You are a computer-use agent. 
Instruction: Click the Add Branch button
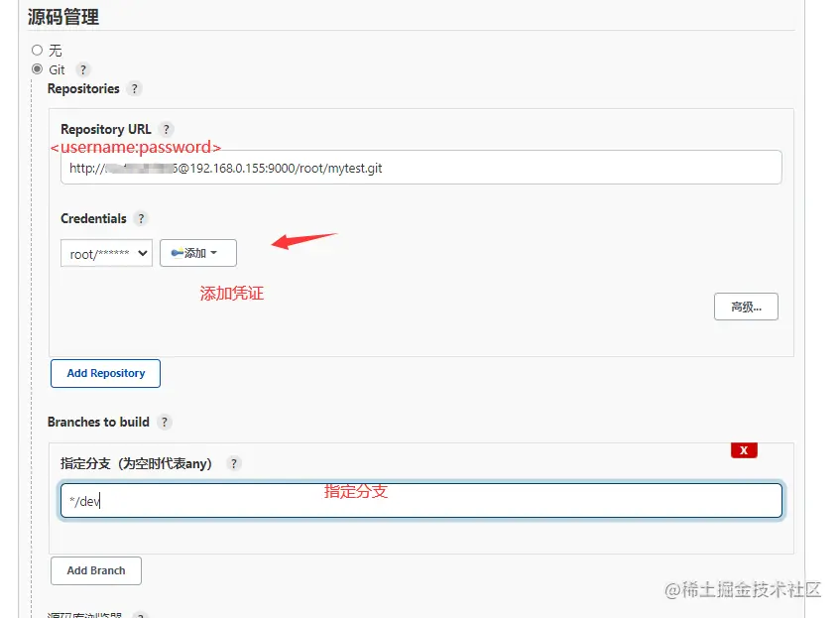96,570
